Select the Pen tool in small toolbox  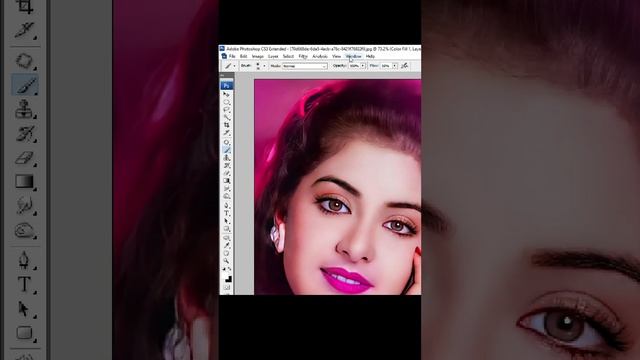point(227,205)
